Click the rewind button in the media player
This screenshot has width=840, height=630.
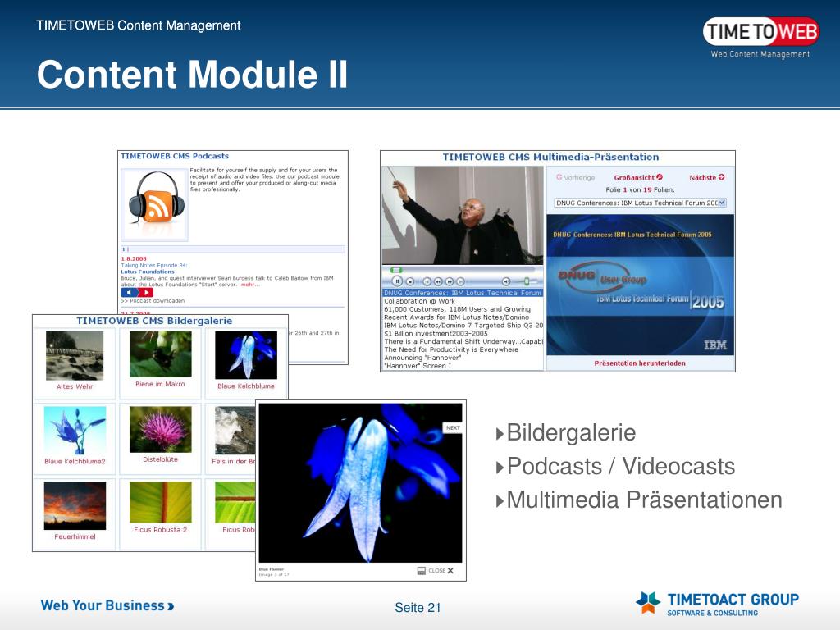point(438,281)
